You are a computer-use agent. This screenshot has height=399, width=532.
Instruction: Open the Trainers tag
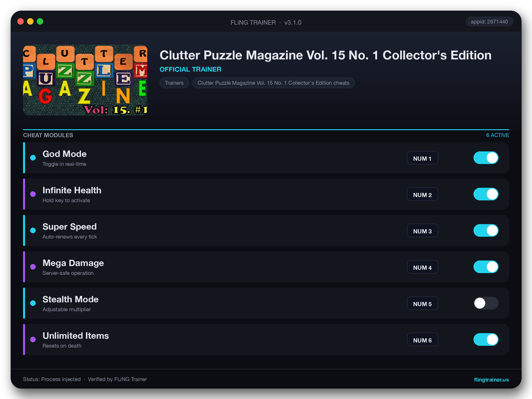(x=174, y=83)
